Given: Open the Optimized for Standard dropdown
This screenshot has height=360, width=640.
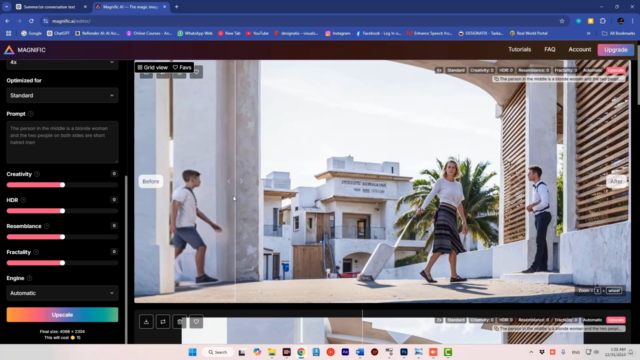Looking at the screenshot, I should (x=62, y=96).
